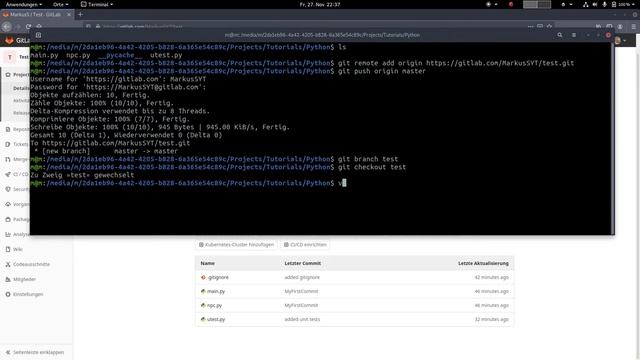Open the terminal hamburger menu
The width and height of the screenshot is (640, 360).
click(x=574, y=35)
